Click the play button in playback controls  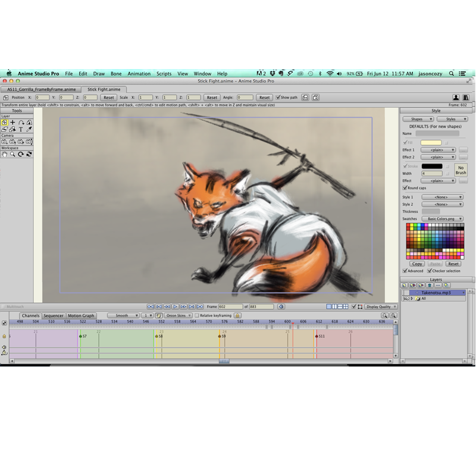coord(175,306)
